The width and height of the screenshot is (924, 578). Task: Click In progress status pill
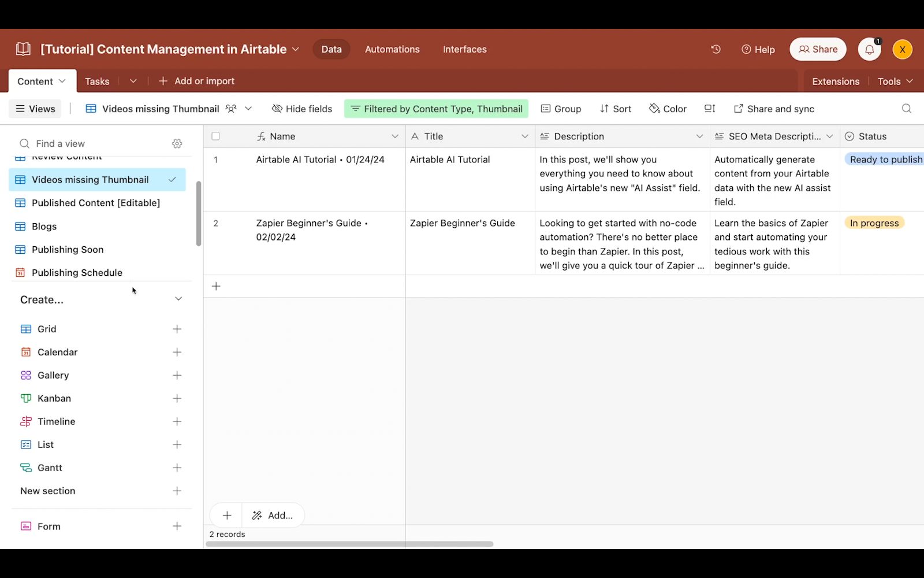pyautogui.click(x=874, y=223)
